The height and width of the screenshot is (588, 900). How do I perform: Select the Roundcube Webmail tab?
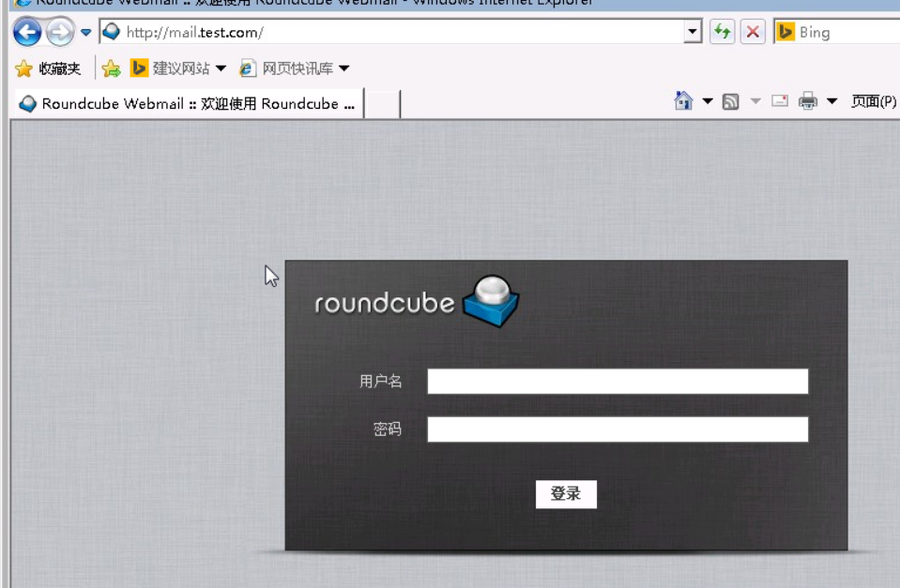[188, 104]
